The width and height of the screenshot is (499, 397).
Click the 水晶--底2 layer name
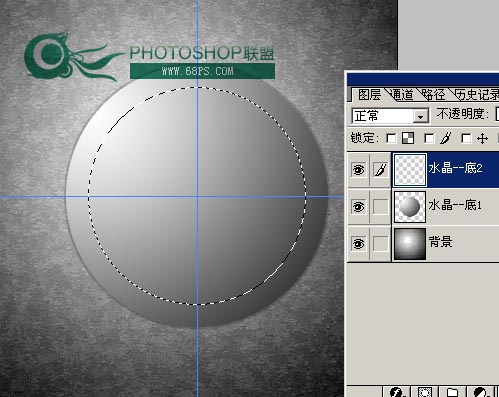[x=455, y=168]
